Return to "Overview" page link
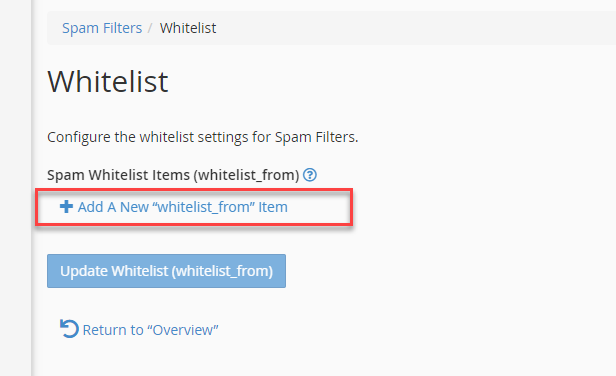 click(x=139, y=329)
